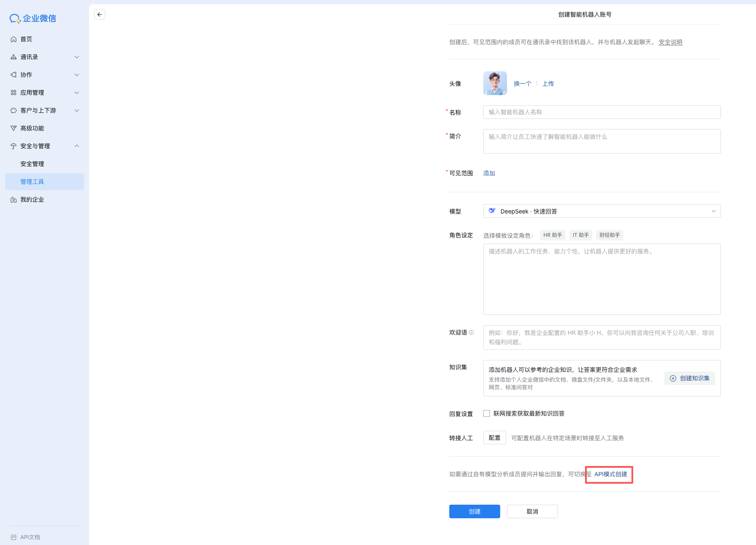This screenshot has height=545, width=756.
Task: Click the plus icon on 创建知识集
Action: pos(673,378)
